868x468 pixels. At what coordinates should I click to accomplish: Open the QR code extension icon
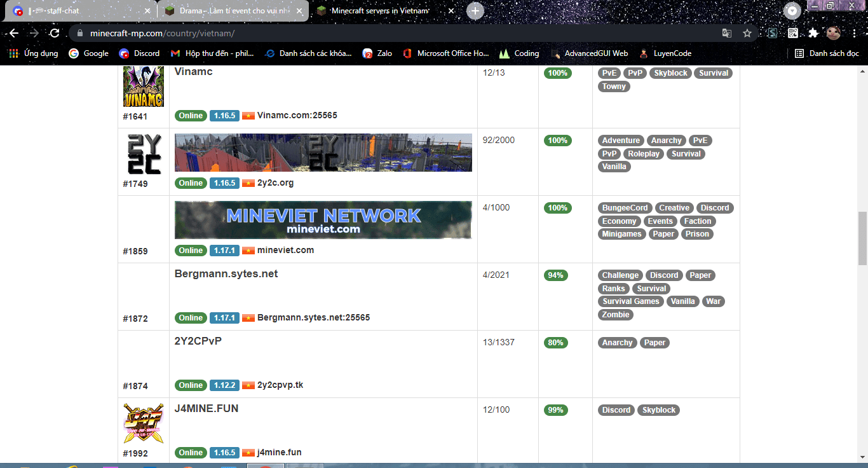pos(793,33)
